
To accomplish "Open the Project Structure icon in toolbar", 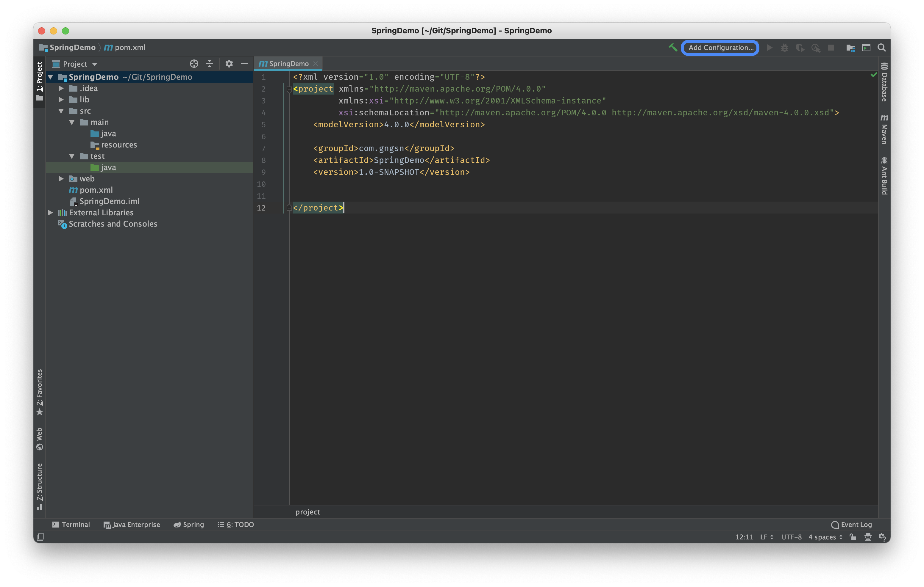I will tap(850, 48).
